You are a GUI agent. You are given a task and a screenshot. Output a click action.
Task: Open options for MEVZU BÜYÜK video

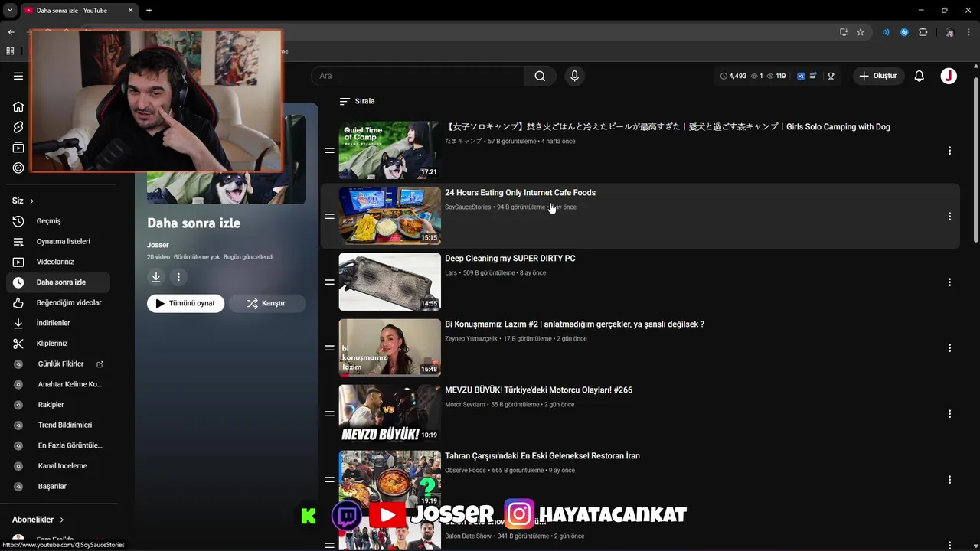pos(949,414)
